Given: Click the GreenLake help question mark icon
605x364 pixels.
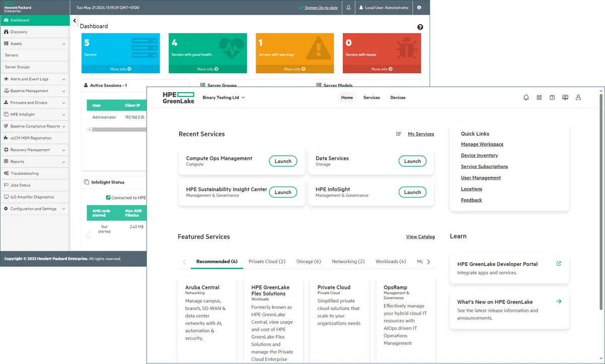Looking at the screenshot, I should click(x=552, y=98).
